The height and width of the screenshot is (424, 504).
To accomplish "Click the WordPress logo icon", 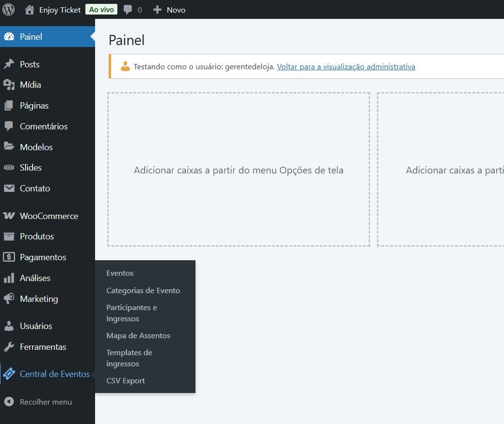I will point(9,9).
